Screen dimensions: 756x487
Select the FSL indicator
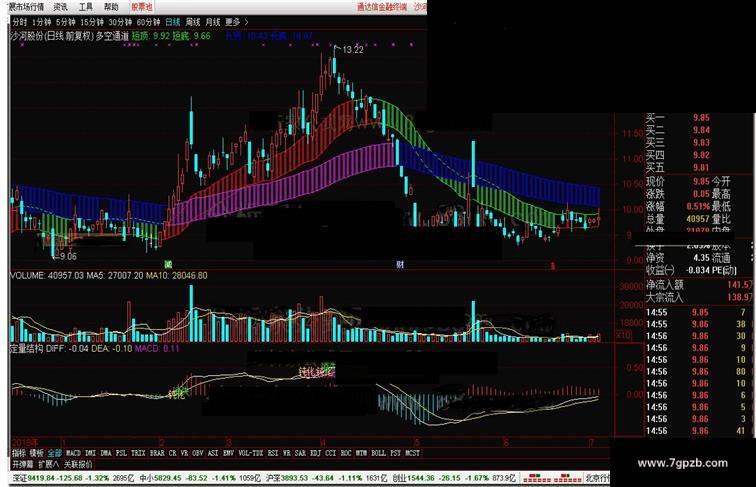122,453
